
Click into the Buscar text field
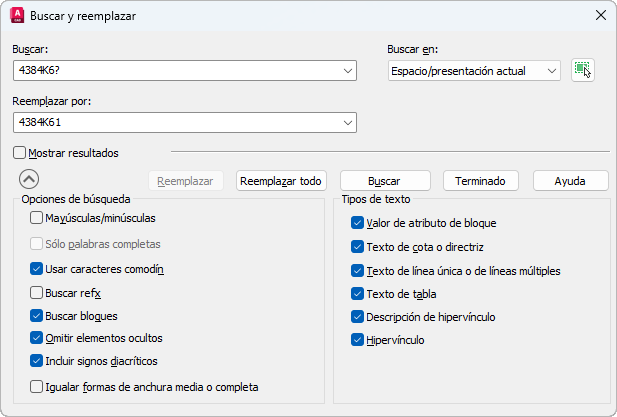point(178,70)
